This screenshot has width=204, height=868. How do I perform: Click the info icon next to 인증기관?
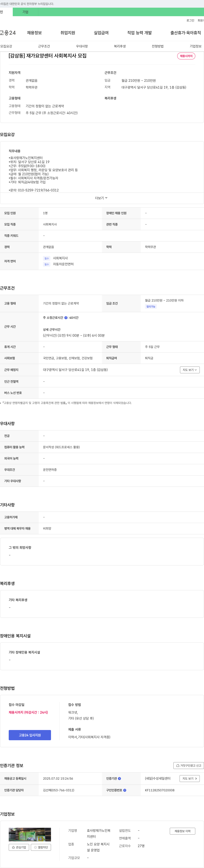click(119, 778)
